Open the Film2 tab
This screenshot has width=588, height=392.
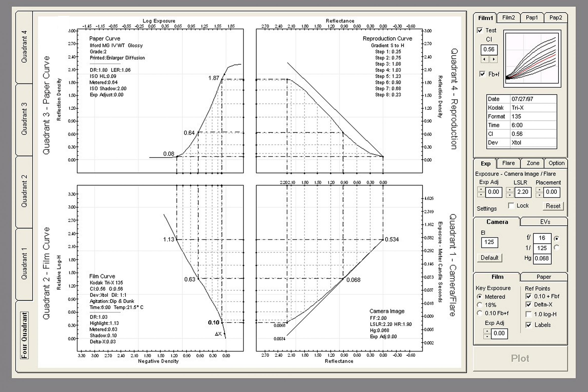[x=508, y=17]
